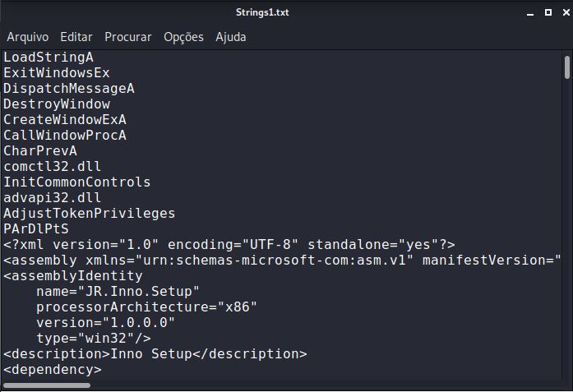573x392 pixels.
Task: Click the ExitWindowsEx text line
Action: pos(57,73)
